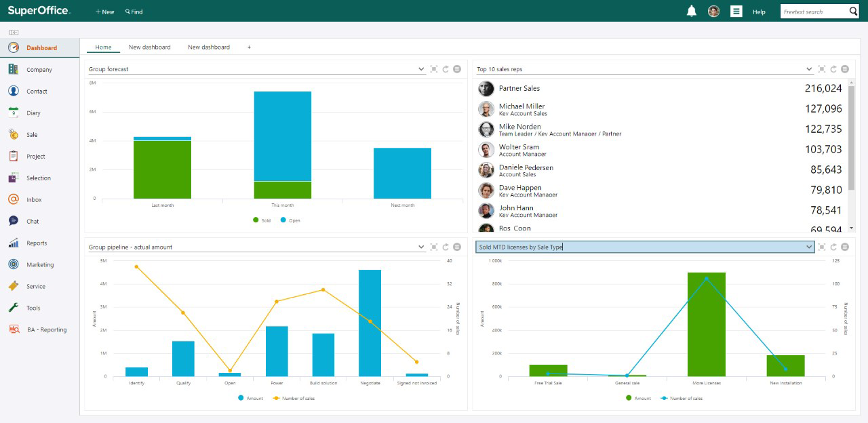
Task: Open the Sold MTD licenses tile menu
Action: pos(845,247)
